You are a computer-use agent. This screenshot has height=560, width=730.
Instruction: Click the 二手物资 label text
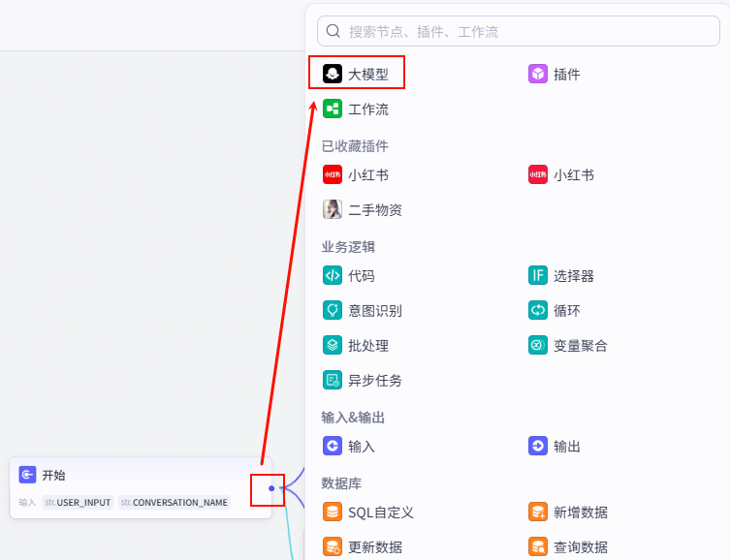(375, 210)
